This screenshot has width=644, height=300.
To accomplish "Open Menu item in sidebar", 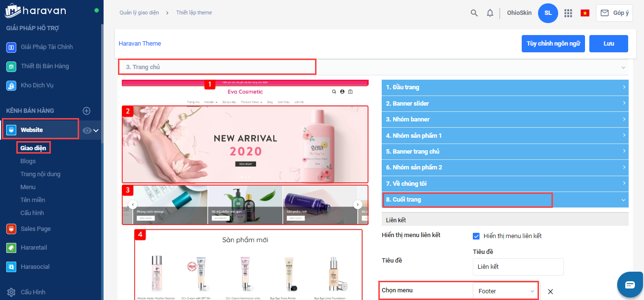I will 28,187.
